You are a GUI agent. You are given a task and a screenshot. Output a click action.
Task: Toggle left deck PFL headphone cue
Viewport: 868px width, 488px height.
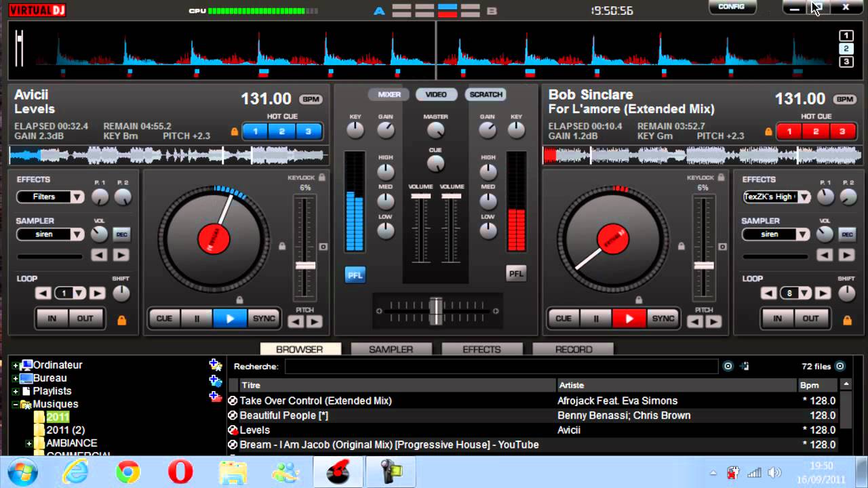tap(355, 274)
